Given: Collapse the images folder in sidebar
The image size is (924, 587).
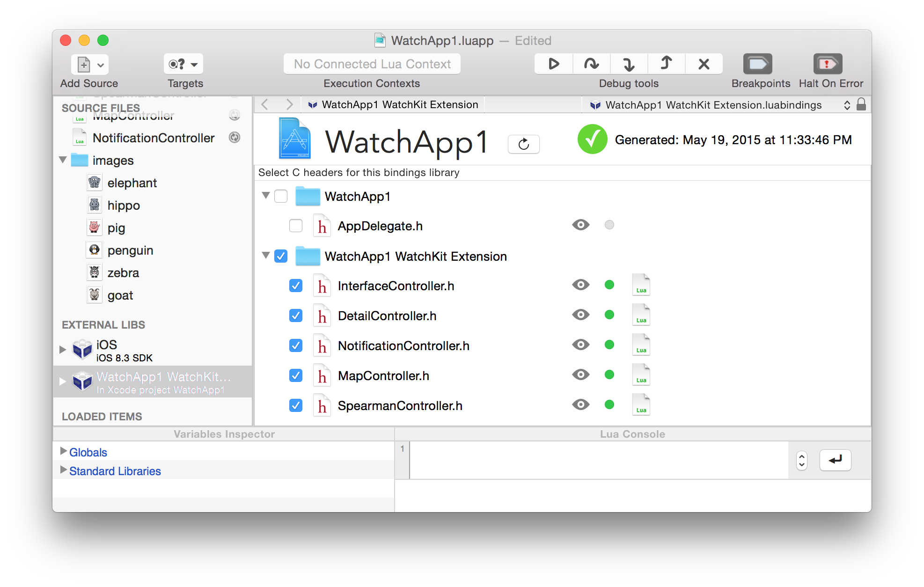Looking at the screenshot, I should (x=63, y=160).
